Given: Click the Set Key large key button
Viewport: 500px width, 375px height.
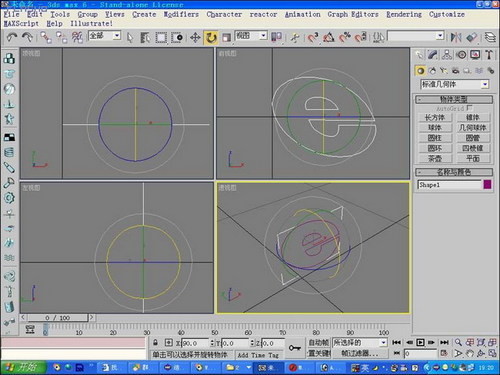Looking at the screenshot, I should point(295,348).
